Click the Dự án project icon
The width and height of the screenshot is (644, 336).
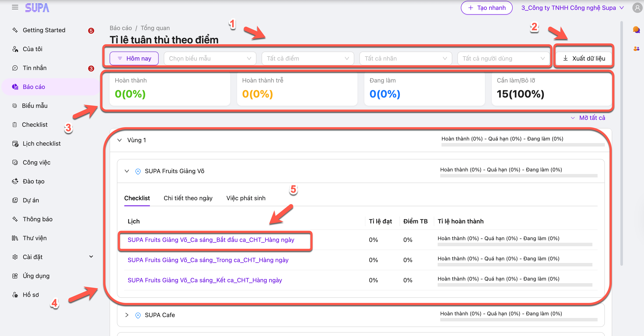[x=15, y=200]
